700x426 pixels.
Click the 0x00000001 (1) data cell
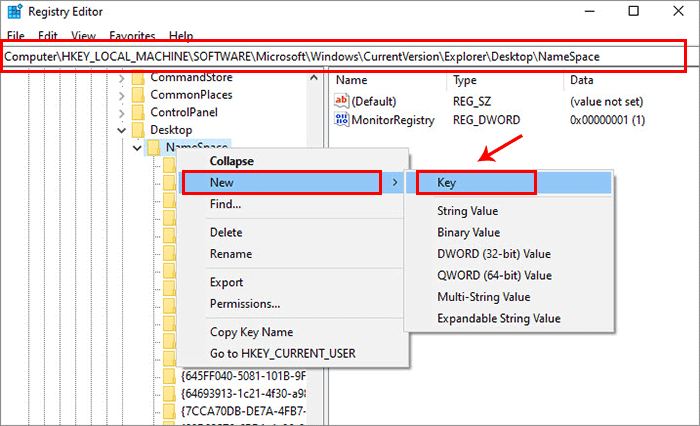pyautogui.click(x=607, y=120)
